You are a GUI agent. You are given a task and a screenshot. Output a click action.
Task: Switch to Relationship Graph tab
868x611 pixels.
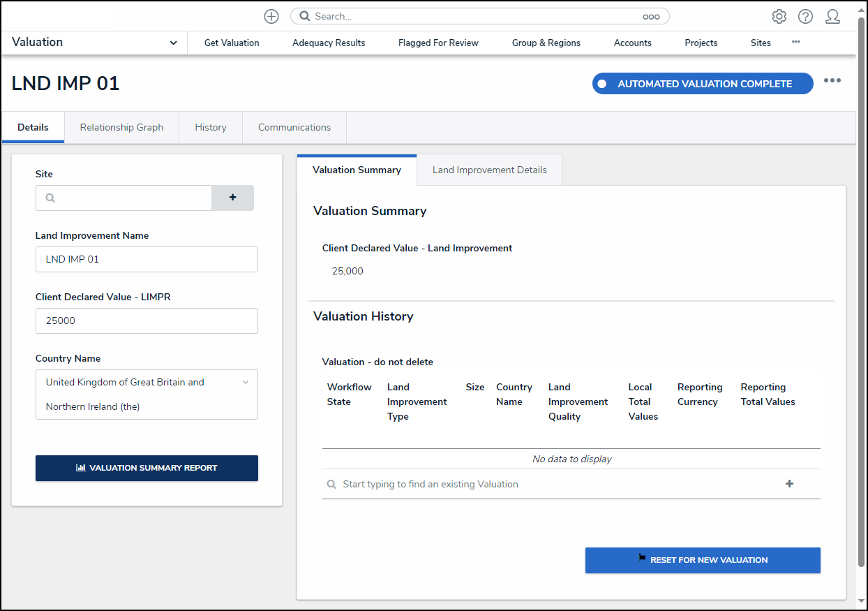tap(121, 127)
